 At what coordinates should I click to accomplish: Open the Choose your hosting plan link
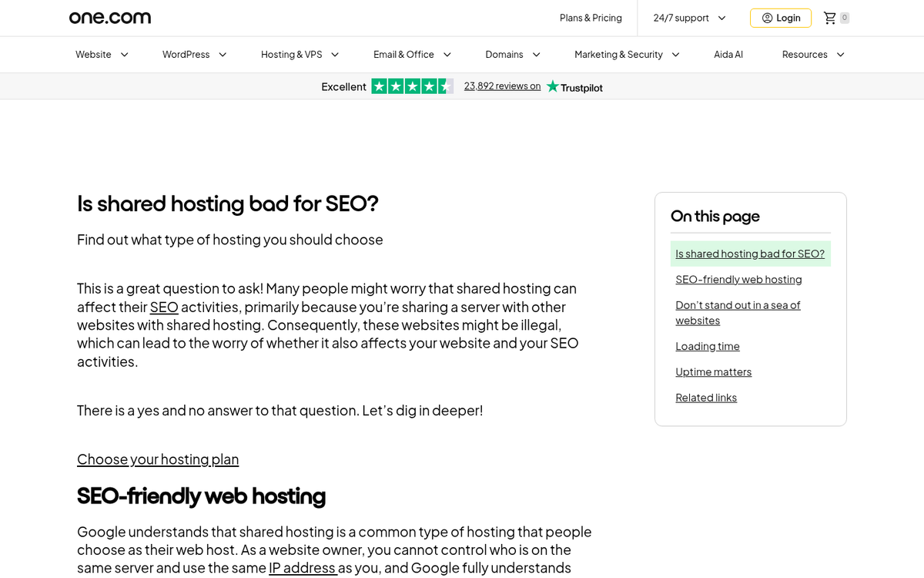(x=157, y=459)
